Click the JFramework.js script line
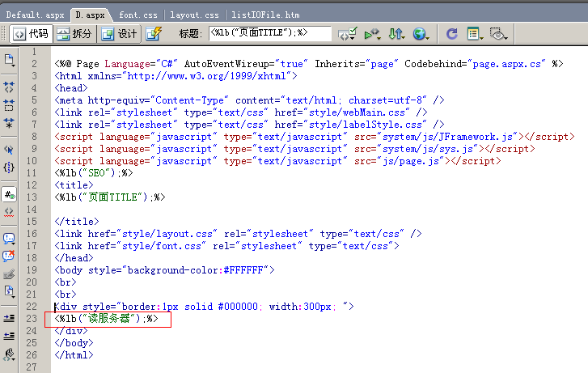588x373 pixels. 315,137
